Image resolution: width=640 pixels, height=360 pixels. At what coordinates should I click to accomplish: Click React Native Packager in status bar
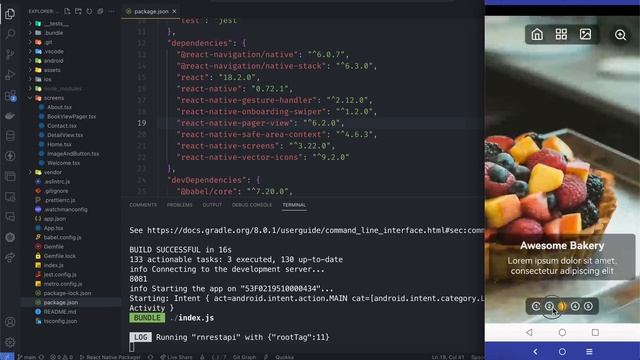pyautogui.click(x=110, y=357)
